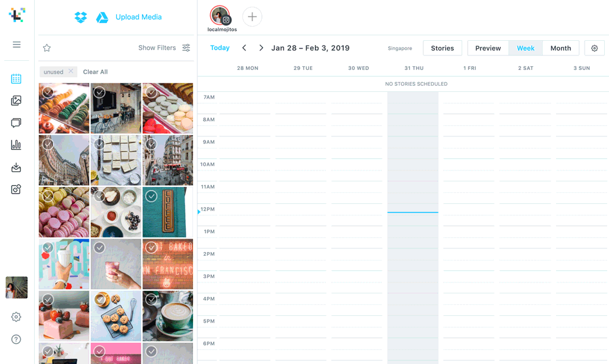This screenshot has width=609, height=364.
Task: Click the Jan 28 – Feb 3, 2019 date range
Action: click(x=311, y=47)
